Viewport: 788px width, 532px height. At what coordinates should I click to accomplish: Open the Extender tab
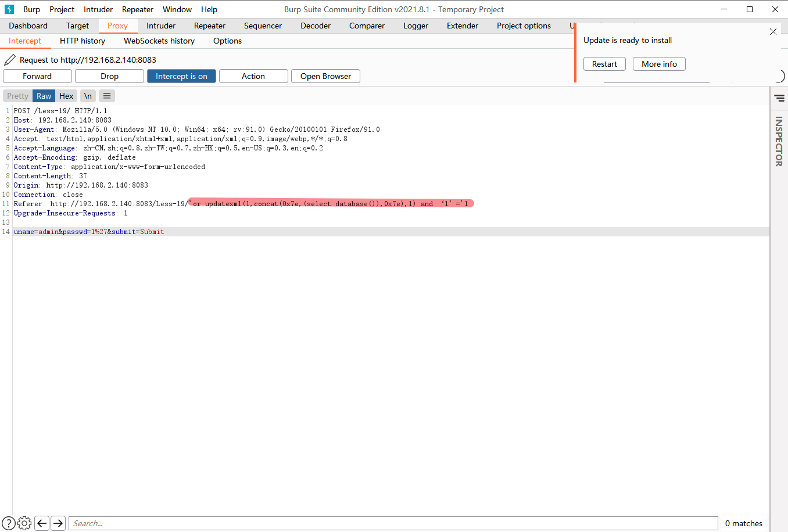[x=463, y=26]
